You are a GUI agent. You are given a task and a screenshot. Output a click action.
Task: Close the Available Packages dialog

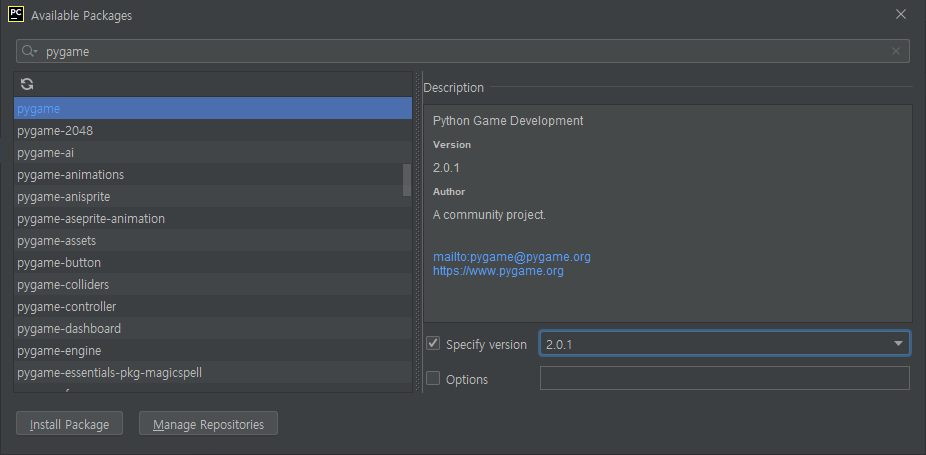tap(901, 14)
